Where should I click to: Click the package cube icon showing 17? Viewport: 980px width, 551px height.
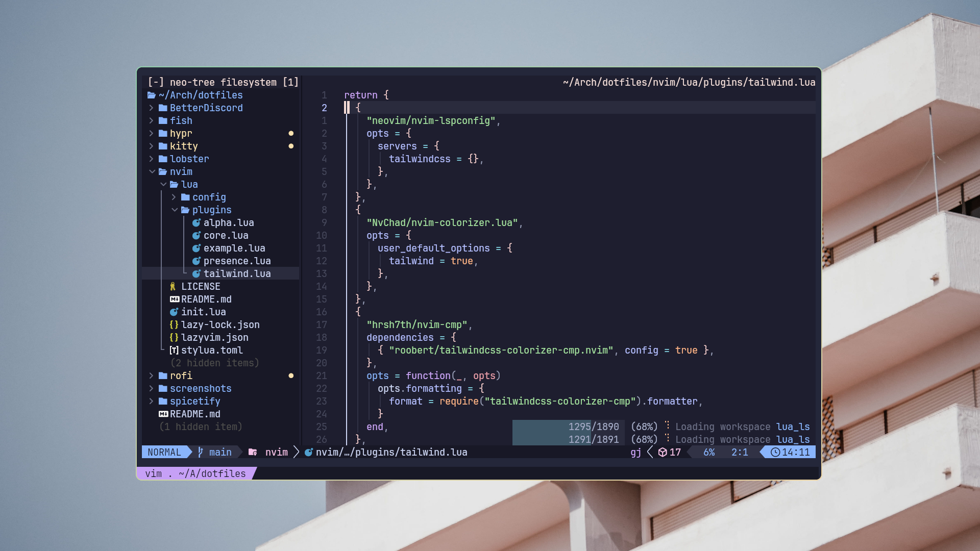[x=663, y=452]
